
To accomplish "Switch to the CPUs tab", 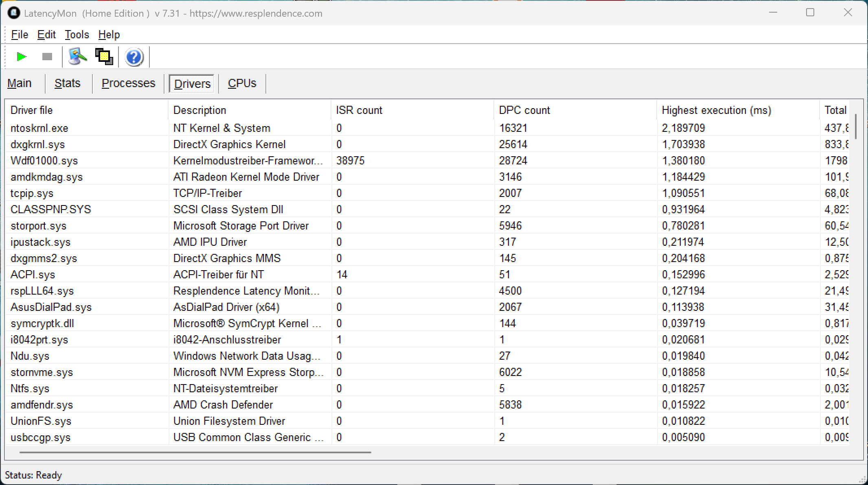I will coord(242,83).
